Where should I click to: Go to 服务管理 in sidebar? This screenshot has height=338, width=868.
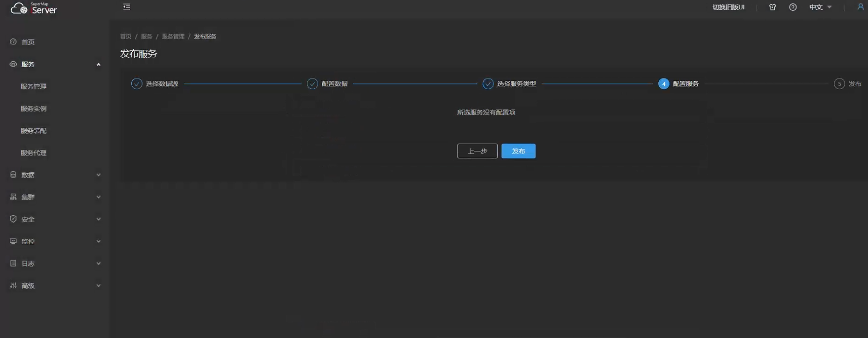(x=34, y=87)
